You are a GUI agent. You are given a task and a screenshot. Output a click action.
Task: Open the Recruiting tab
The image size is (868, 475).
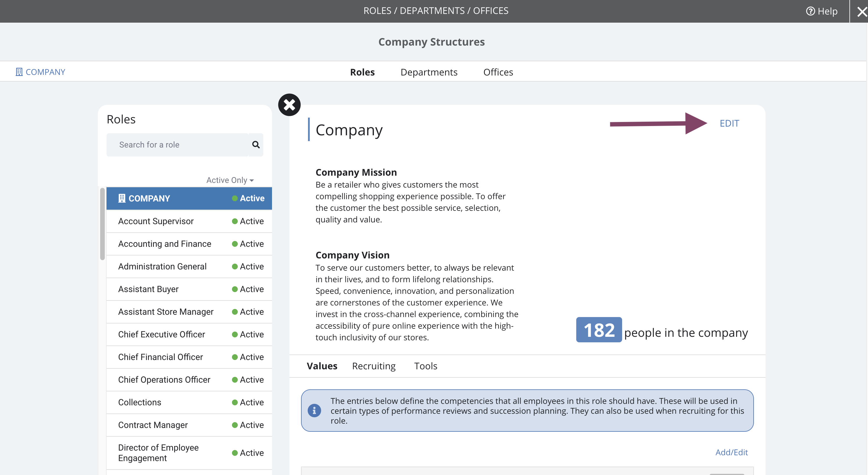pyautogui.click(x=374, y=366)
